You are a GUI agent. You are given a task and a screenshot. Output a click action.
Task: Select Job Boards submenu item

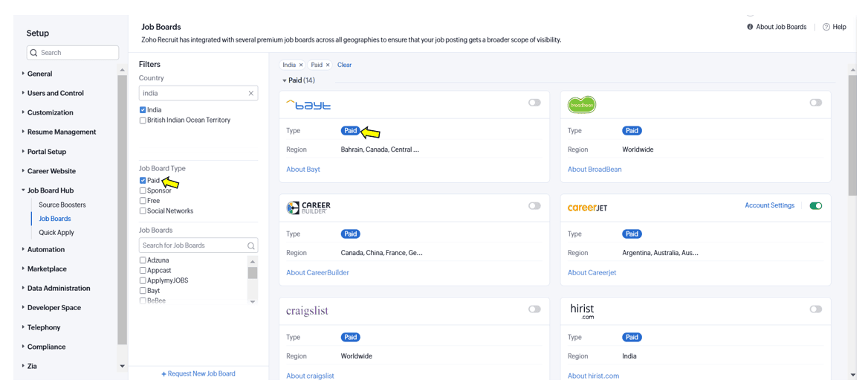[55, 219]
